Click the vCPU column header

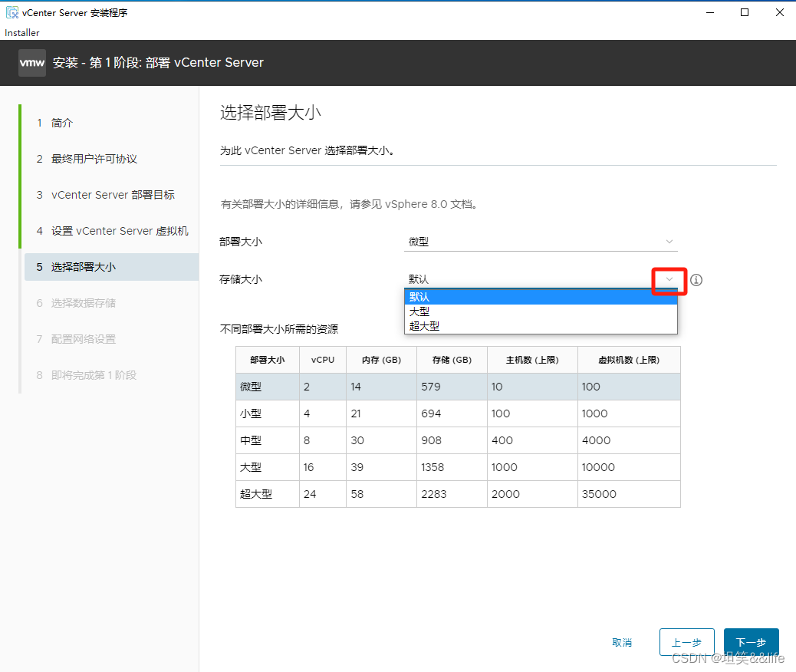(323, 360)
